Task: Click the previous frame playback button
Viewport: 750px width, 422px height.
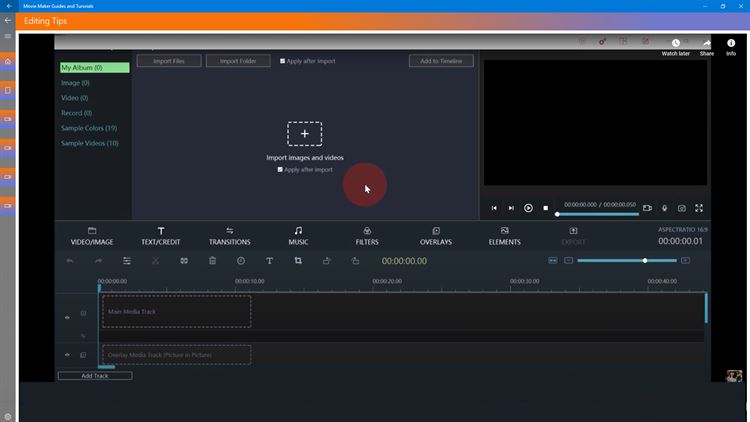Action: click(494, 208)
